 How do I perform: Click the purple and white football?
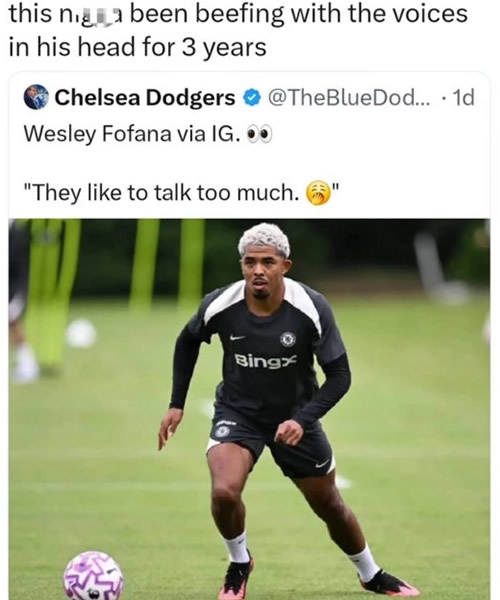tap(93, 576)
